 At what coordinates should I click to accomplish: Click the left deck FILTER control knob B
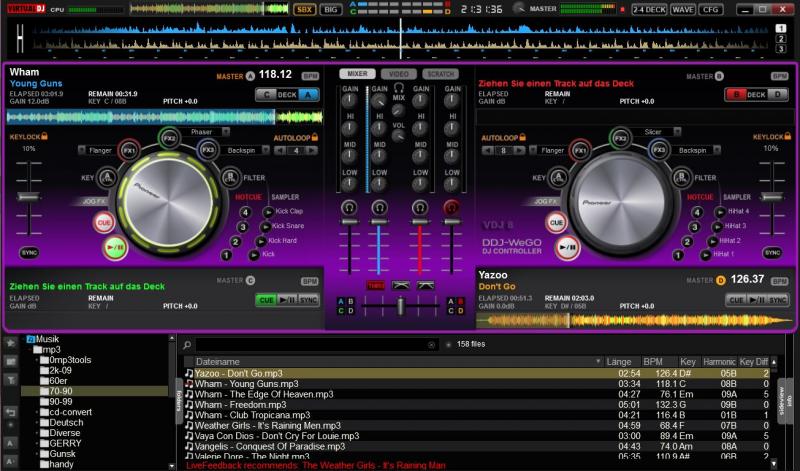231,178
